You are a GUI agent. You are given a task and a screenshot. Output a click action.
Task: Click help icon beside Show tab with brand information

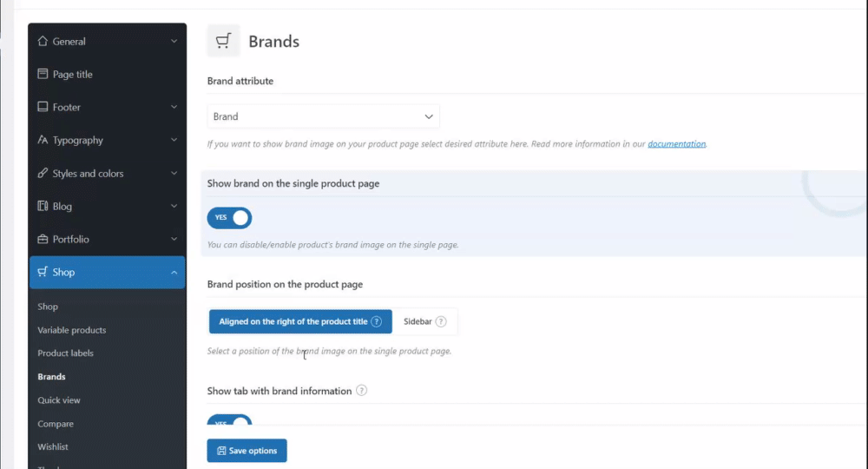click(x=362, y=391)
